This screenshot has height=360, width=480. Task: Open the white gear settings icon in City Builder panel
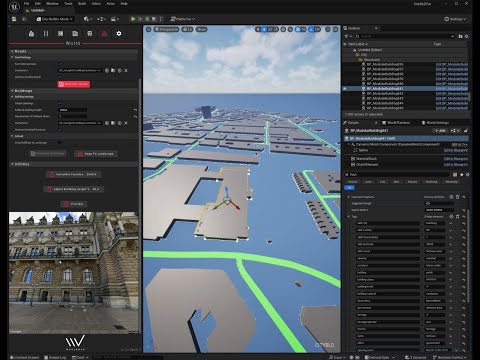[119, 33]
